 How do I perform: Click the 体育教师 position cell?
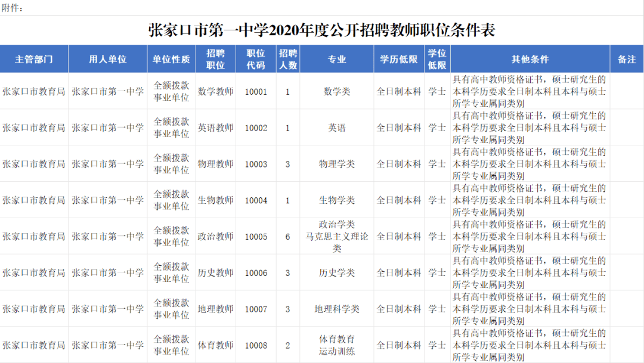coord(216,345)
